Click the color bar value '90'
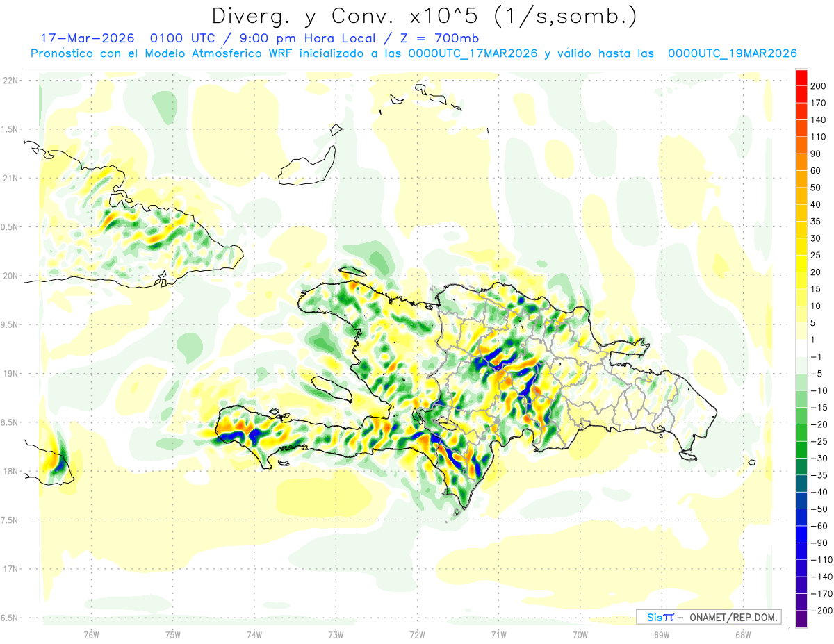 pos(817,154)
